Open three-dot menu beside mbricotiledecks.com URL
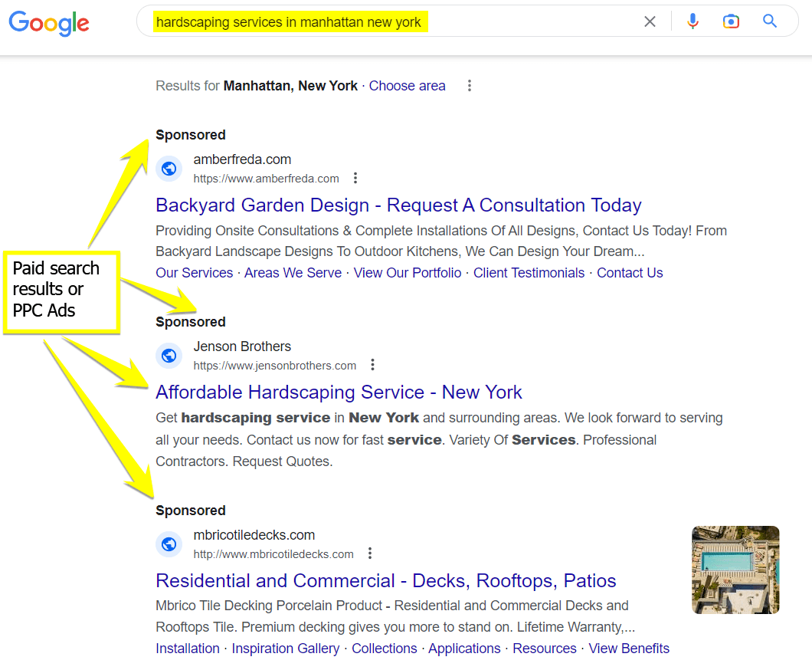812x670 pixels. (x=370, y=553)
